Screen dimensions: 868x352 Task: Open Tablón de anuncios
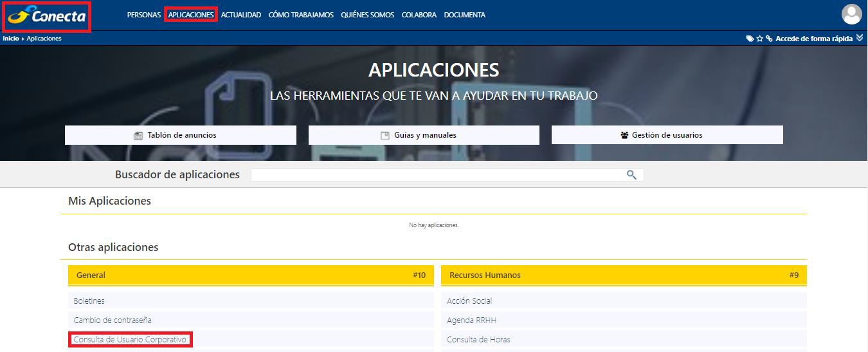pos(181,135)
